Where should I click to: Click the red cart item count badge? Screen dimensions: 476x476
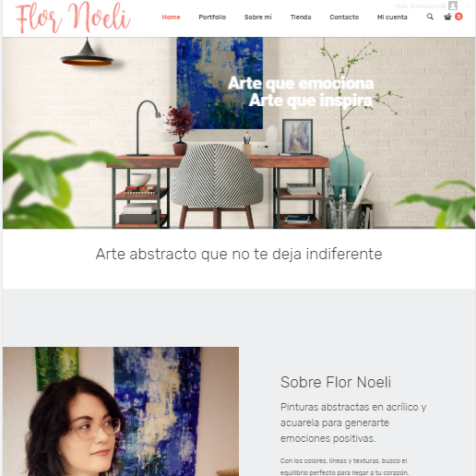pos(458,17)
